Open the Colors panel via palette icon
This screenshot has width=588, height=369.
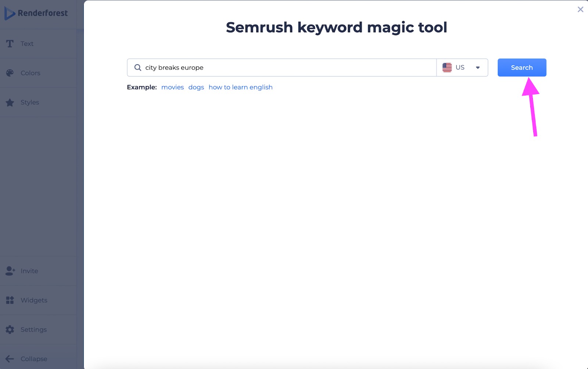10,73
